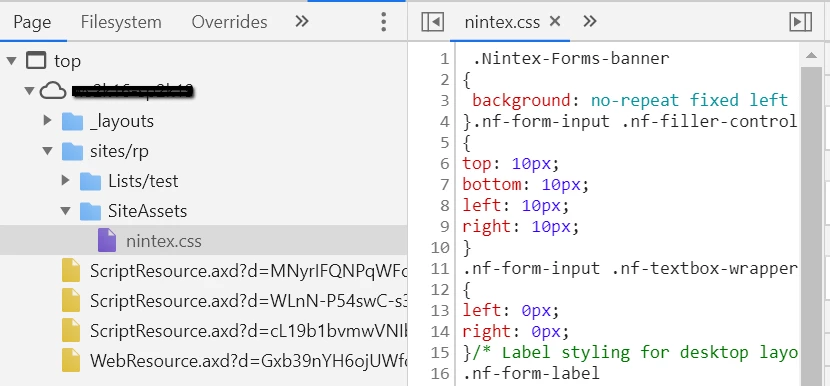The width and height of the screenshot is (830, 386).
Task: Click the top frame window icon
Action: click(36, 60)
